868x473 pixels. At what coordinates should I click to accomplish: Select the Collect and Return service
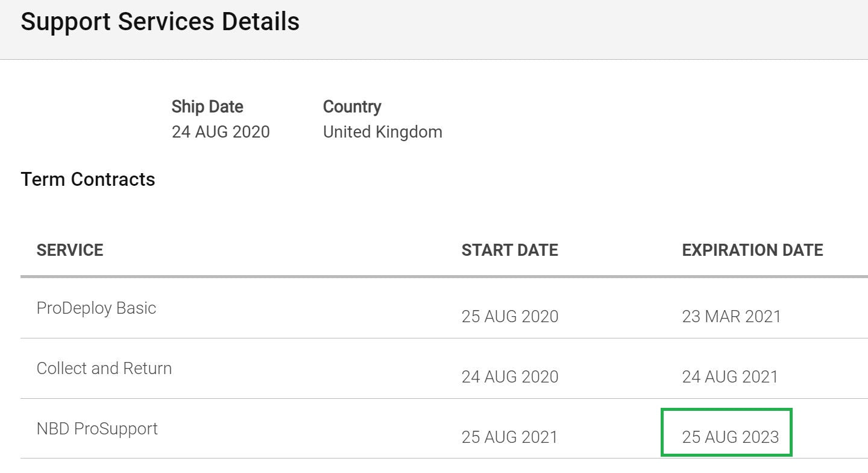tap(104, 368)
